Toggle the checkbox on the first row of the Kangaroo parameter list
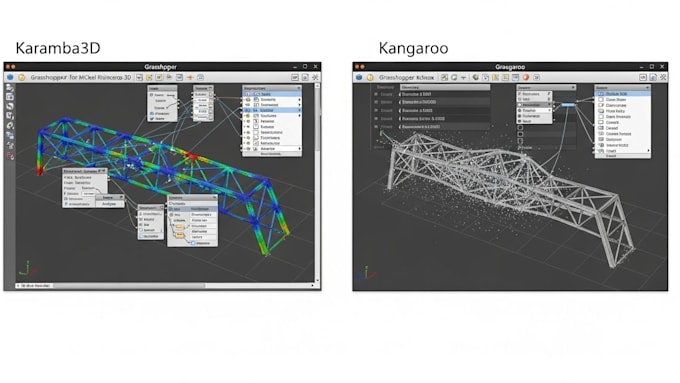Viewport: 680px width, 383px height. (376, 94)
